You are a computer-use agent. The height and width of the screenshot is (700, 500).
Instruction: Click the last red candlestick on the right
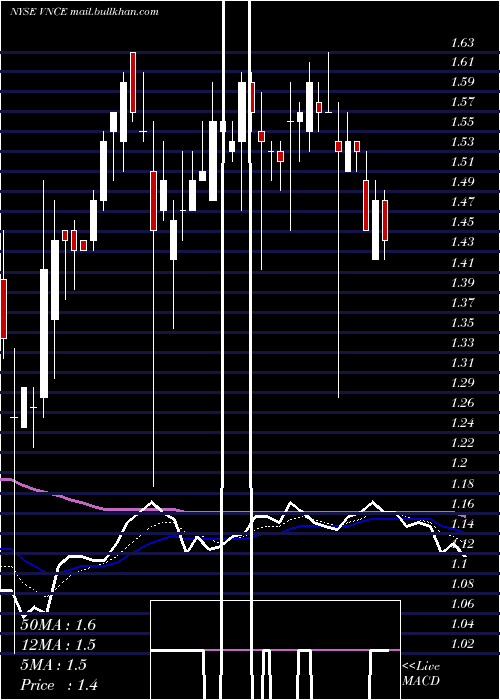tap(385, 221)
